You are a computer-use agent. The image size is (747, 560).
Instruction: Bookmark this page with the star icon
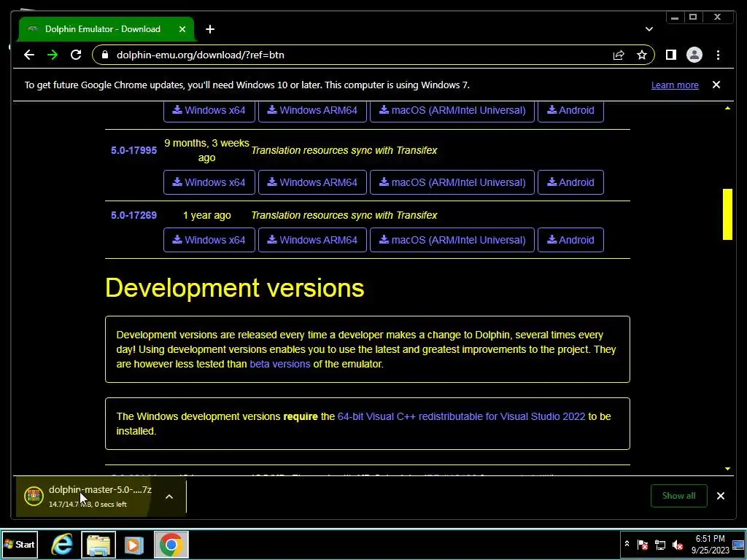642,55
